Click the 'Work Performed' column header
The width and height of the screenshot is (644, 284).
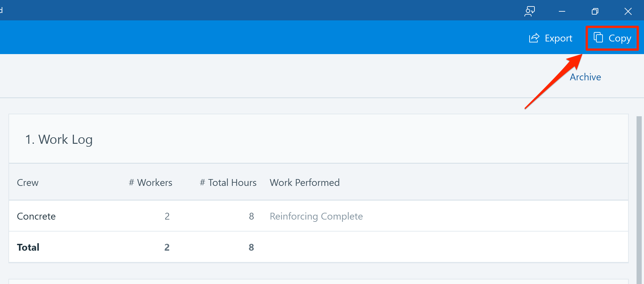[305, 183]
